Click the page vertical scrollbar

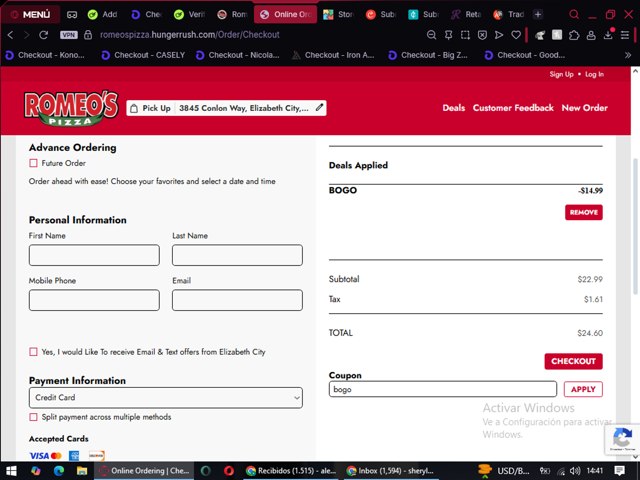635,227
